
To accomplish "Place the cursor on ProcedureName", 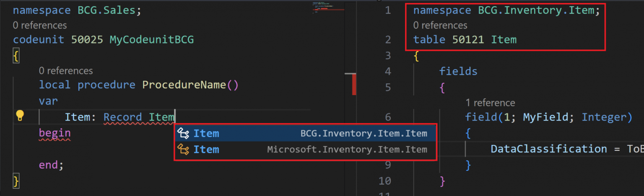I will [184, 85].
